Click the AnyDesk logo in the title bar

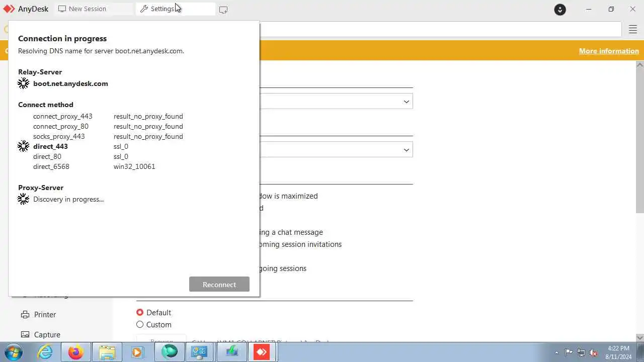click(9, 9)
